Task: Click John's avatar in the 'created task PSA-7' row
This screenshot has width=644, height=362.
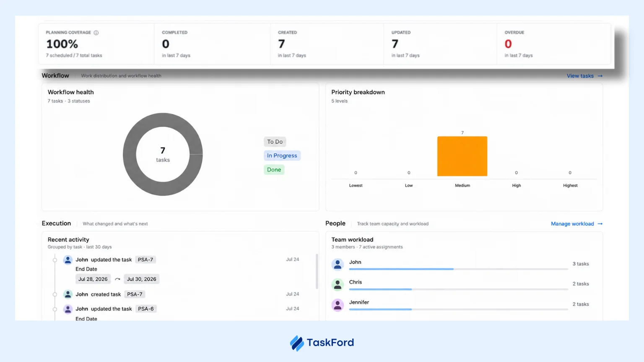Action: [x=68, y=295]
